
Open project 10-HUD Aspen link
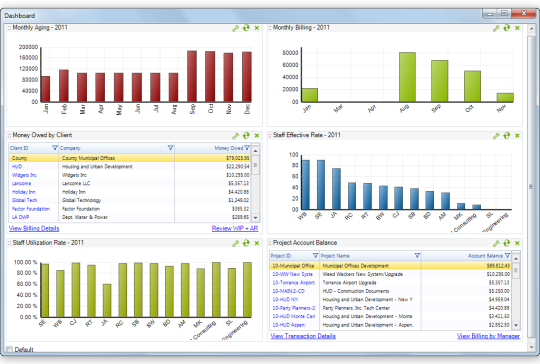pyautogui.click(x=289, y=325)
